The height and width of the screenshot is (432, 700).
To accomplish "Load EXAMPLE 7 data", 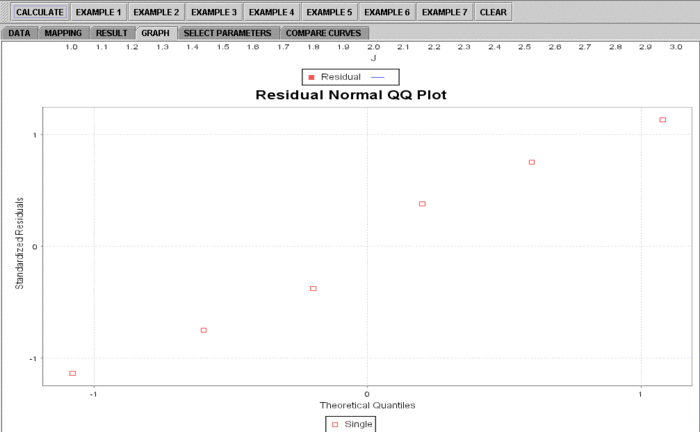I will [444, 13].
